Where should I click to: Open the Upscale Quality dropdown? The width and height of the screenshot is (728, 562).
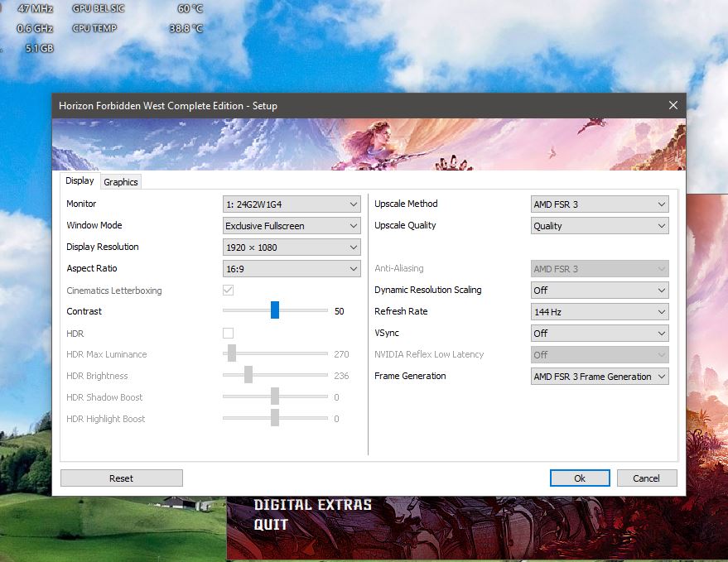click(600, 226)
